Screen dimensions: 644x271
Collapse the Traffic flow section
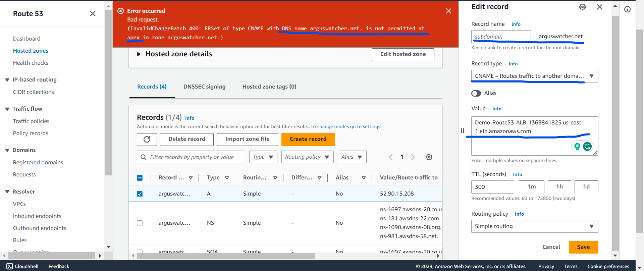7,109
